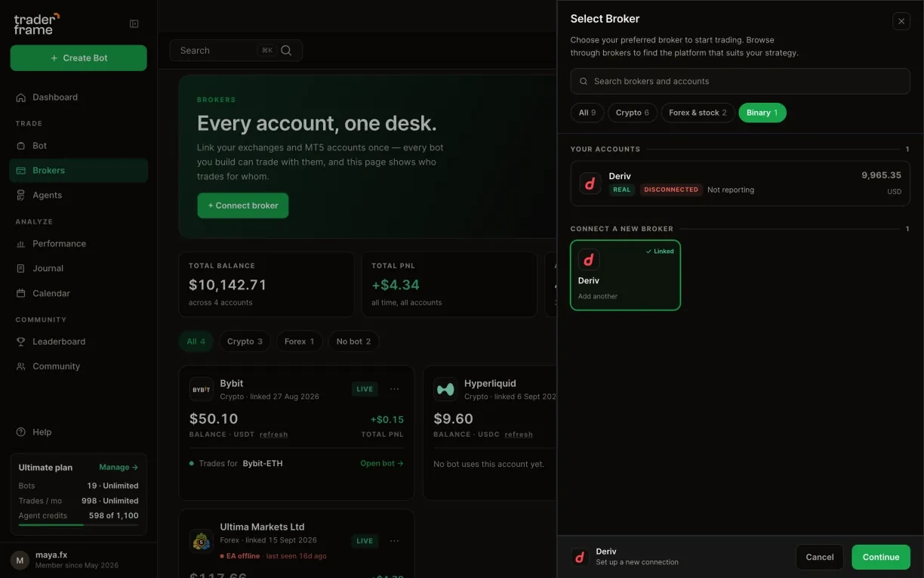Refresh the Bybit USDT balance

[273, 434]
